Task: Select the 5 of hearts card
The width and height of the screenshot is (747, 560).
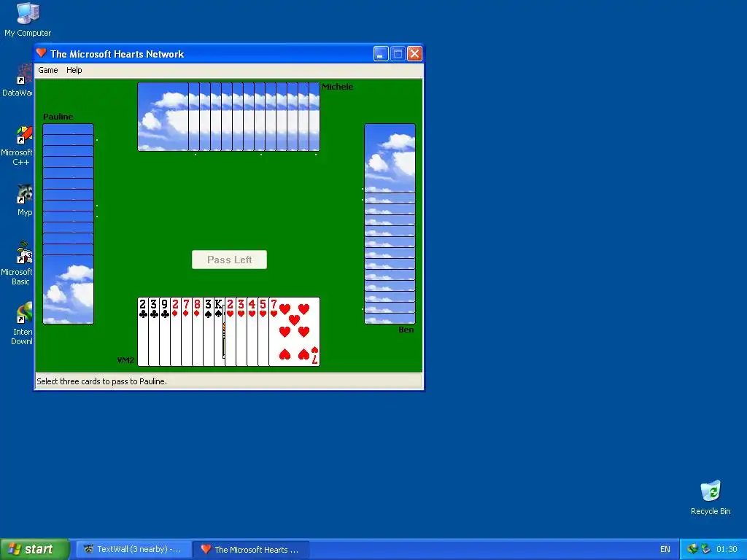Action: [x=263, y=332]
